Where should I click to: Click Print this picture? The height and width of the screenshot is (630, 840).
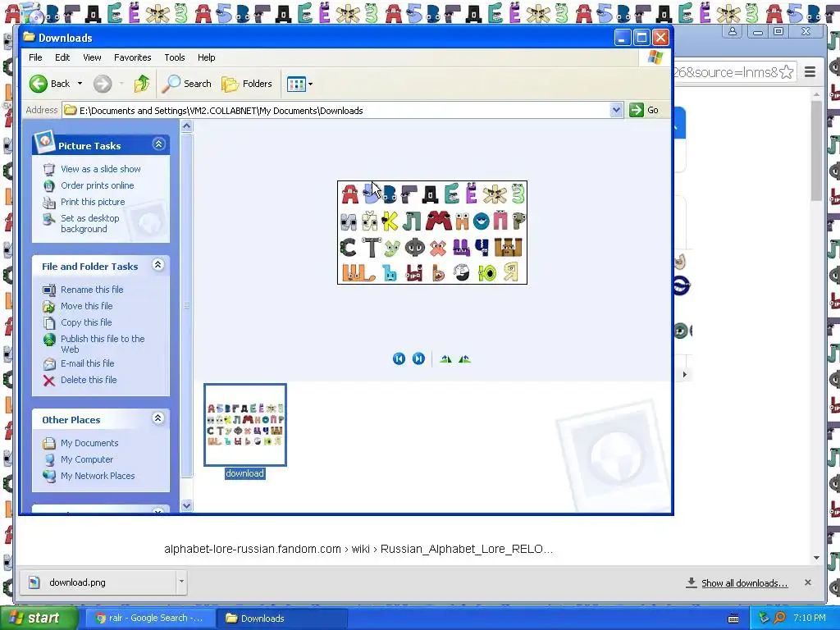93,202
